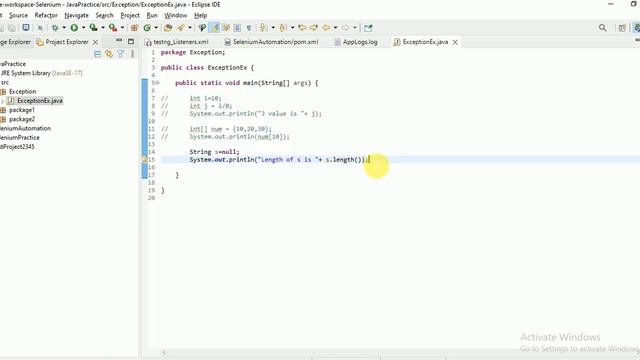Click warning marker on line 15

point(144,160)
